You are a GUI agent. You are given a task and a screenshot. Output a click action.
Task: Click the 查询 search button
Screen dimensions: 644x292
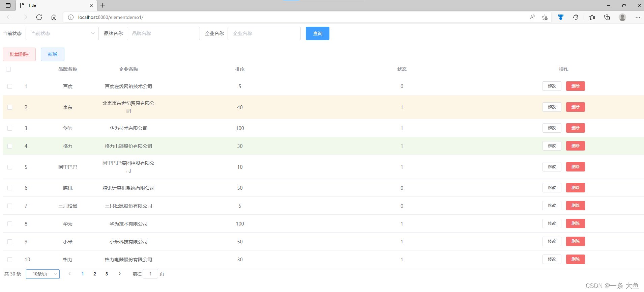[318, 33]
